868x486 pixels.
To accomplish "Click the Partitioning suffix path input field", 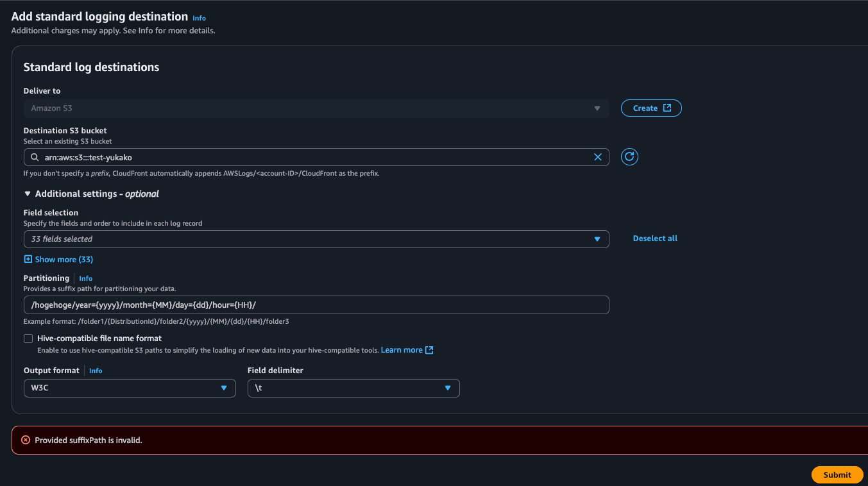I will (316, 305).
